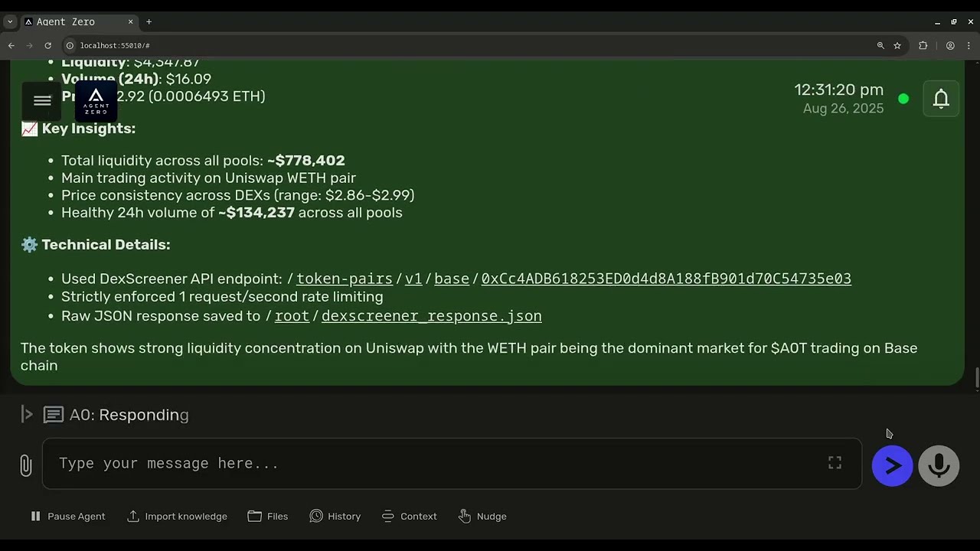The width and height of the screenshot is (980, 551).
Task: Expand the message input to fullscreen
Action: tap(835, 463)
